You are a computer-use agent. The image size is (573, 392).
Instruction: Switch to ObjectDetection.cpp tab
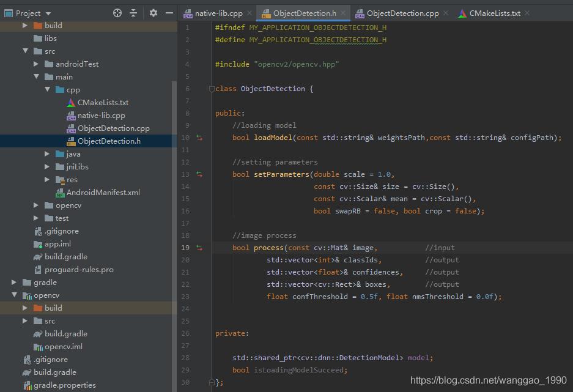pyautogui.click(x=402, y=13)
